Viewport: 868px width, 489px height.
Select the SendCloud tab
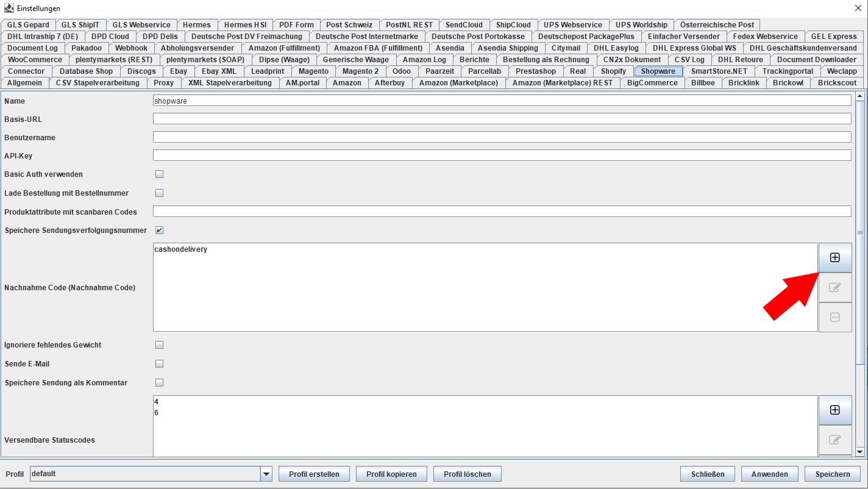[464, 25]
